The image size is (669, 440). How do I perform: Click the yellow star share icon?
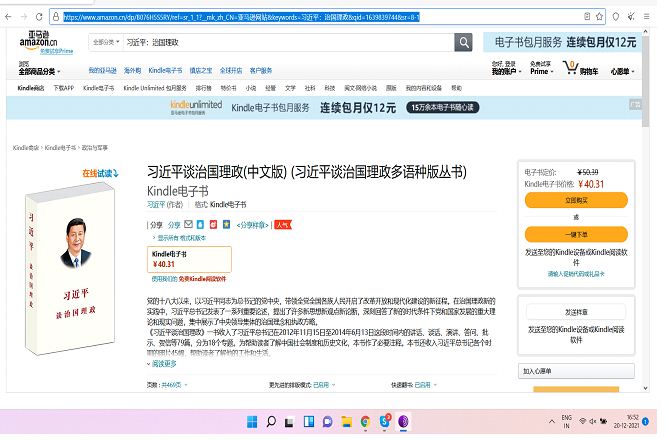click(227, 224)
